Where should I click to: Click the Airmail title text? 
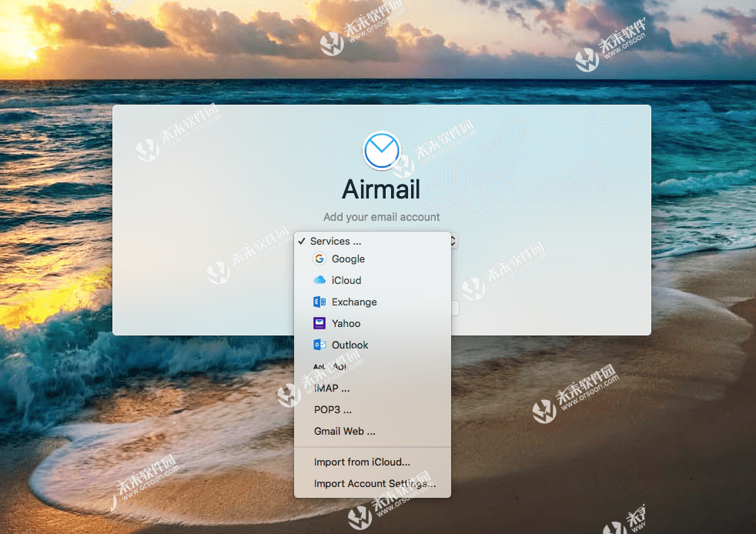point(381,189)
